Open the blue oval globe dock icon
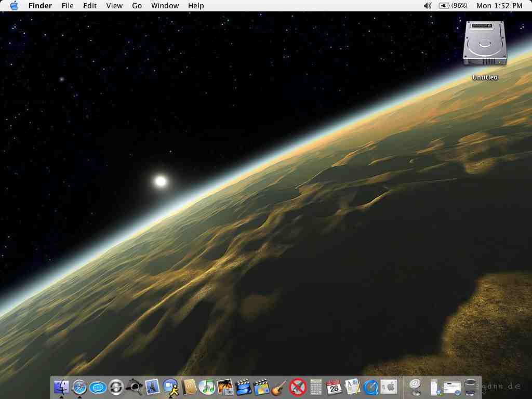Screen dimensions: 532x399 pyautogui.click(x=98, y=388)
